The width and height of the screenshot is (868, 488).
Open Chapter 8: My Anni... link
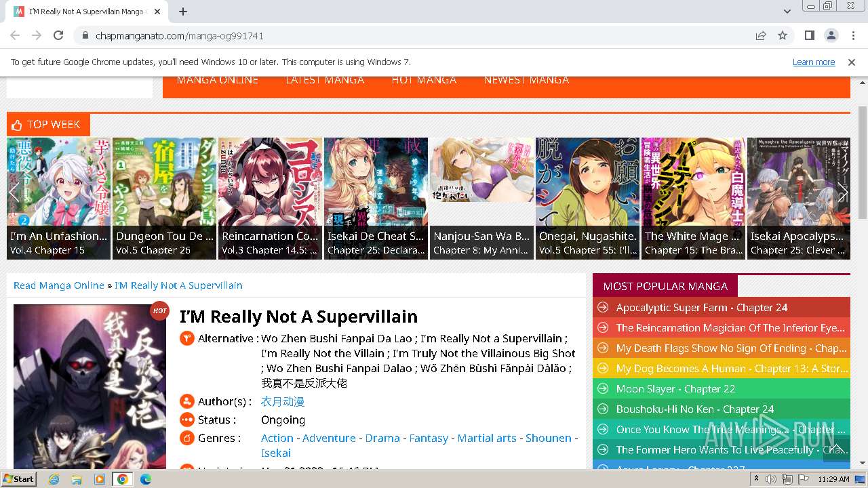pos(481,250)
